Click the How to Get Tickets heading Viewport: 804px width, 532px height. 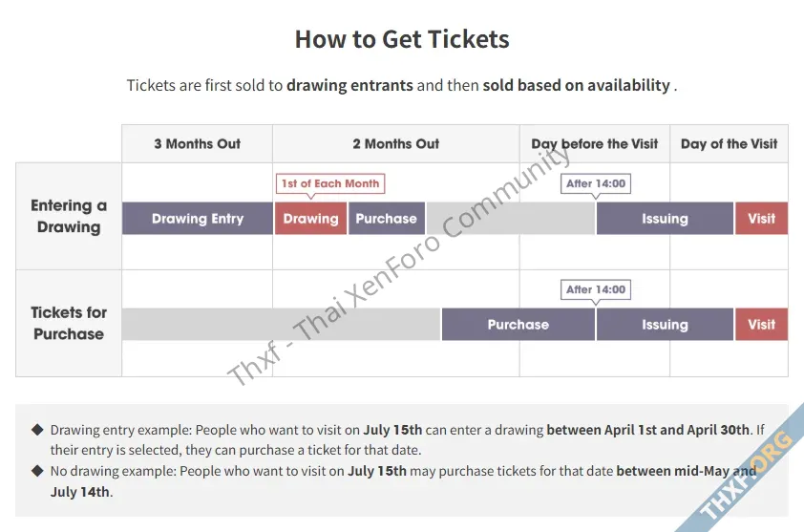(402, 39)
